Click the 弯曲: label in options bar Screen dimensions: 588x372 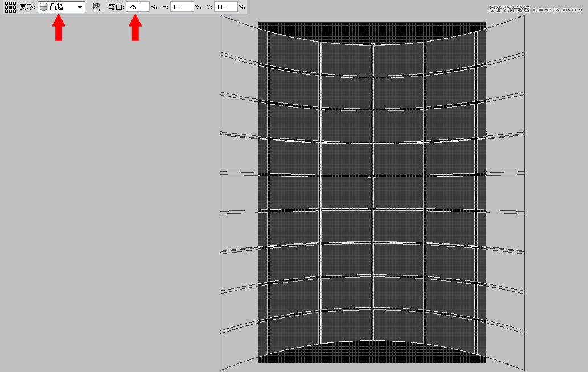(116, 7)
